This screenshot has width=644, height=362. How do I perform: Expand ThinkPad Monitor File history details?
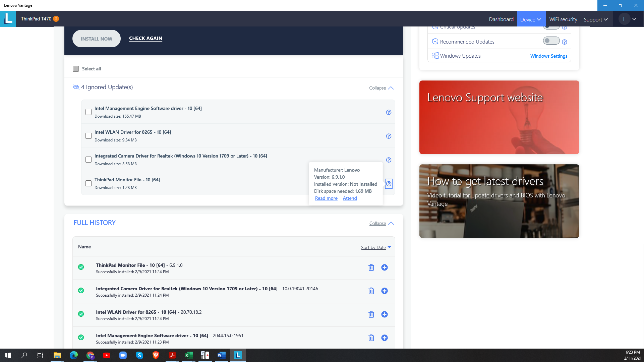pos(385,267)
